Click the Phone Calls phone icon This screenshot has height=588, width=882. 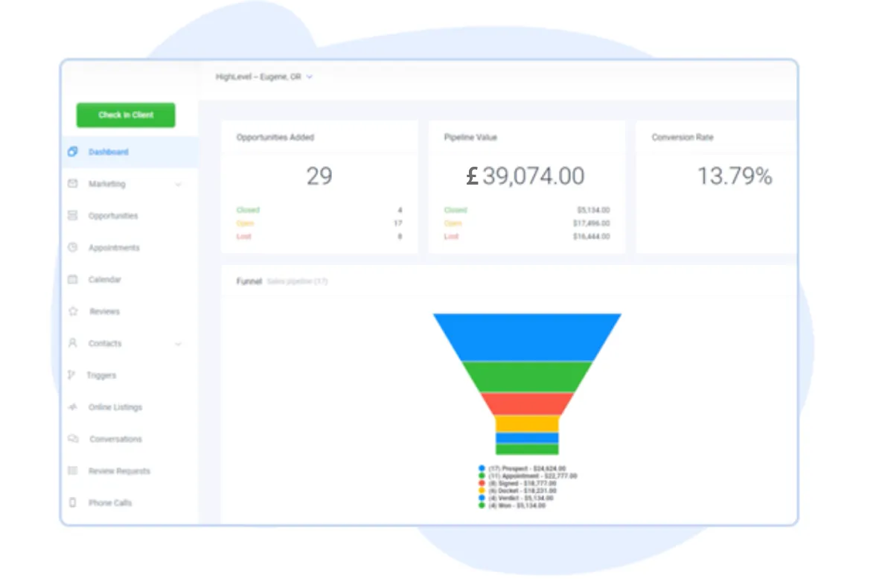pyautogui.click(x=72, y=502)
